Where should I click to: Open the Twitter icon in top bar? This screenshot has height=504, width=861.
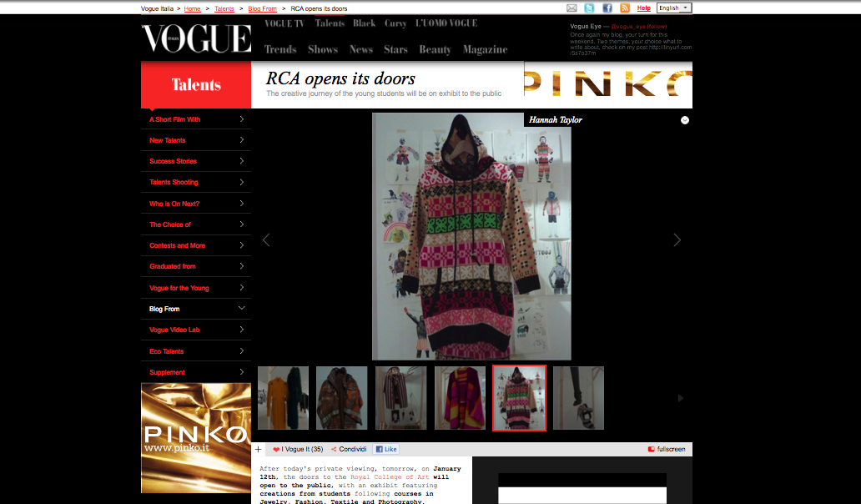point(589,8)
